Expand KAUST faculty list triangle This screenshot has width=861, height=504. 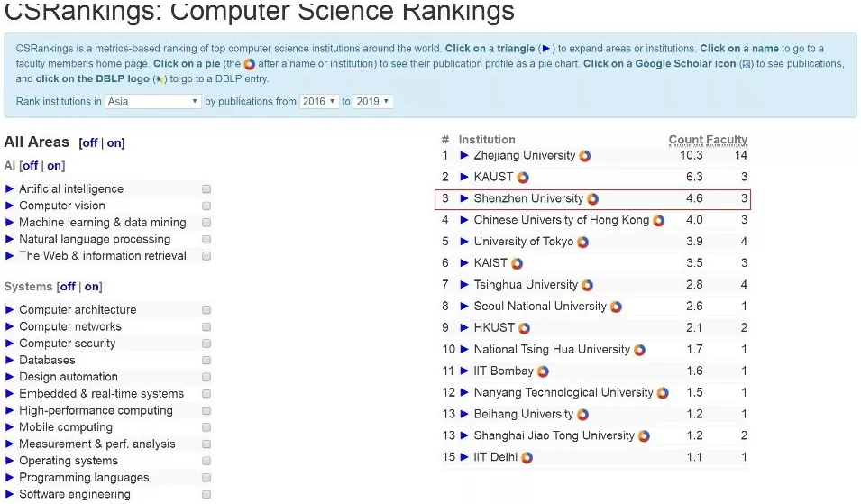(x=464, y=177)
